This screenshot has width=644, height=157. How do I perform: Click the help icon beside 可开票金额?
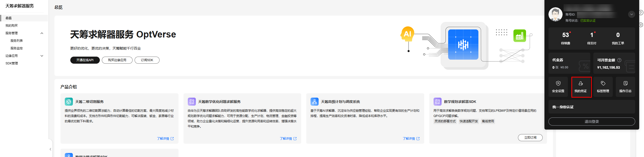[x=619, y=60]
